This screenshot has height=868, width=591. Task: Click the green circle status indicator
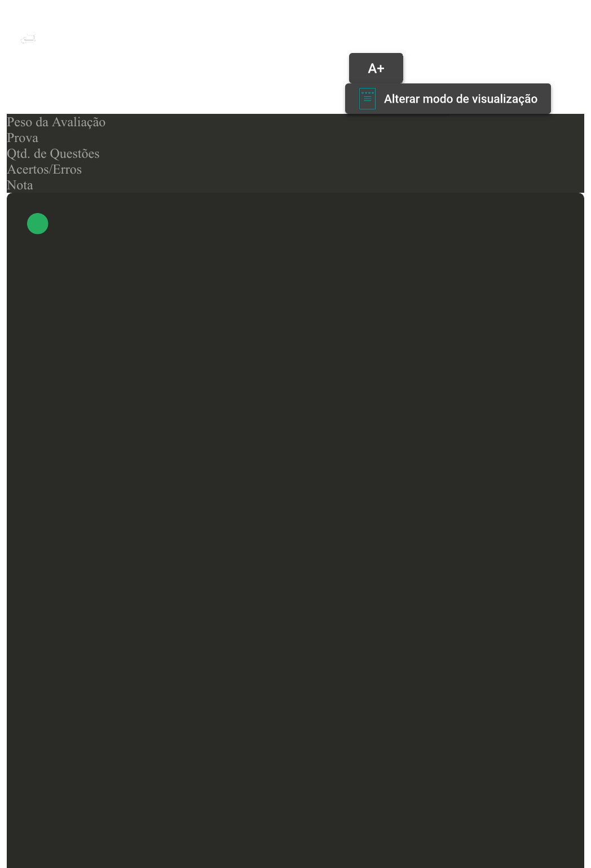coord(38,224)
